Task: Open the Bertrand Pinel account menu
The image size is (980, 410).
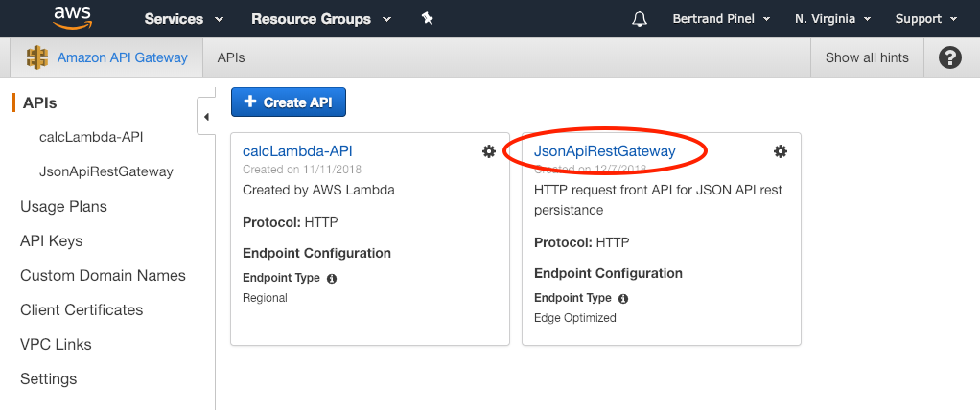Action: 721,19
